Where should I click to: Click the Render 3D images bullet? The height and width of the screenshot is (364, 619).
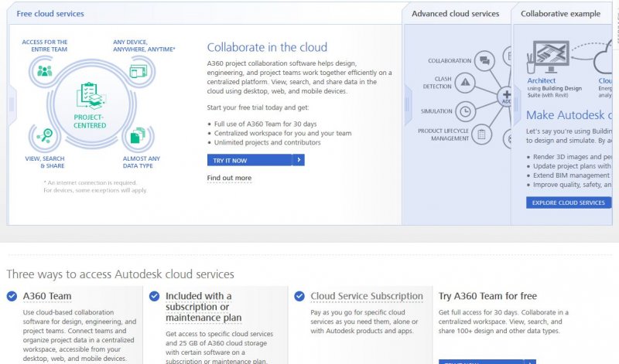tap(573, 157)
